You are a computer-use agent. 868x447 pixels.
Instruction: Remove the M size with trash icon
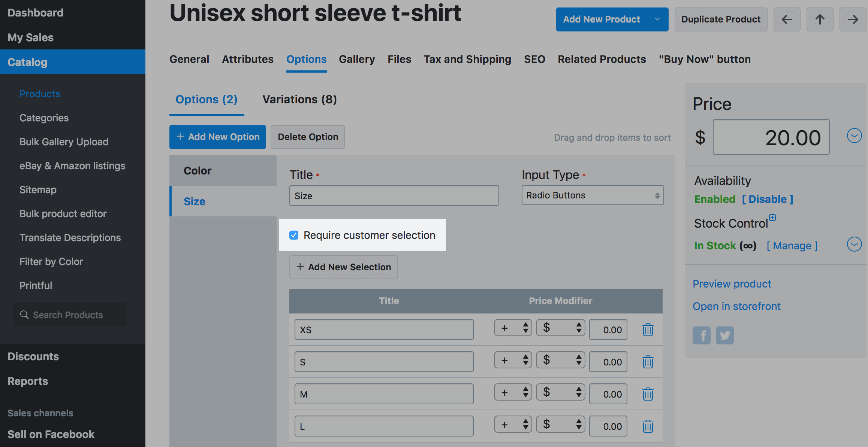648,394
